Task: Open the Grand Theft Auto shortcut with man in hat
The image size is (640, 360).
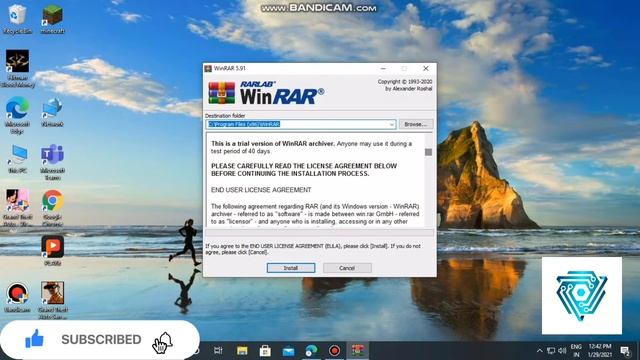Action: 52,300
